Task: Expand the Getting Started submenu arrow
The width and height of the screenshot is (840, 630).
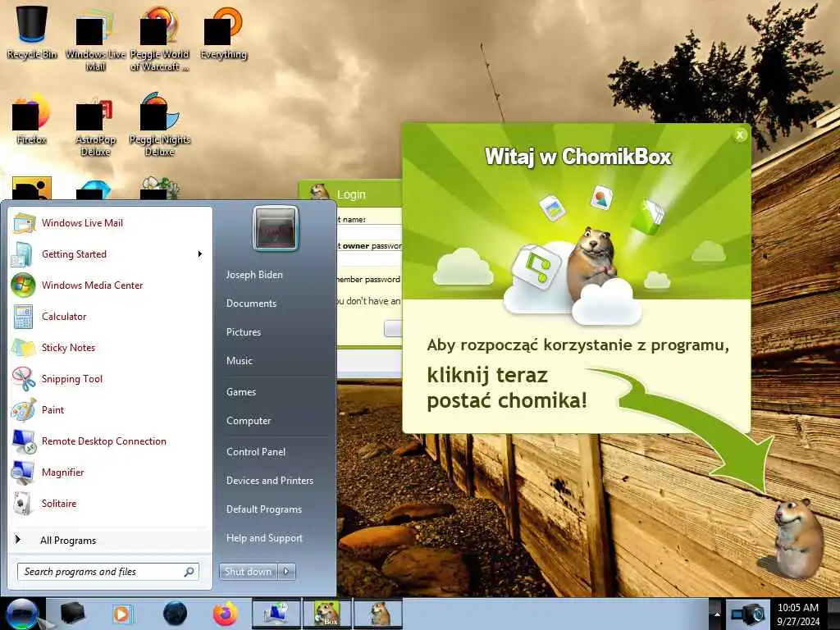Action: (200, 254)
